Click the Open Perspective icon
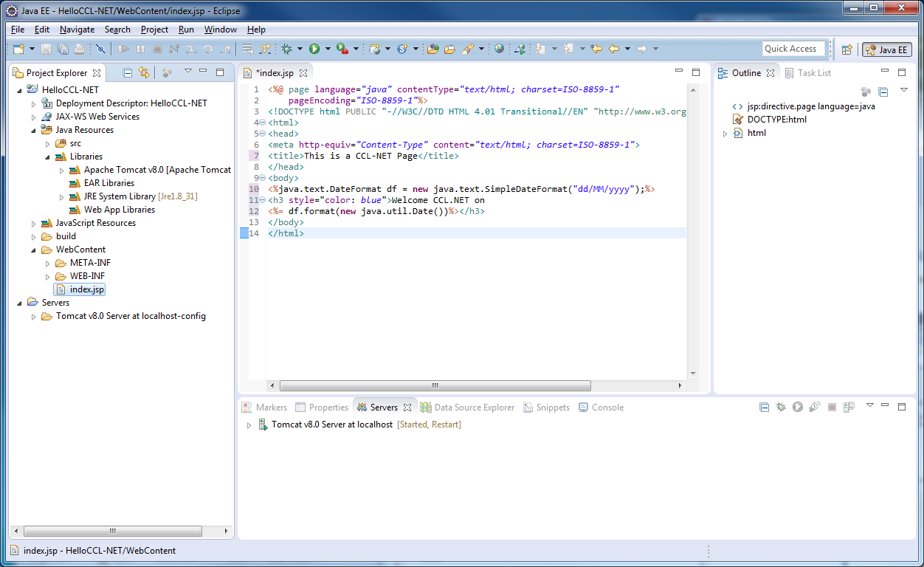The width and height of the screenshot is (924, 567). point(847,49)
